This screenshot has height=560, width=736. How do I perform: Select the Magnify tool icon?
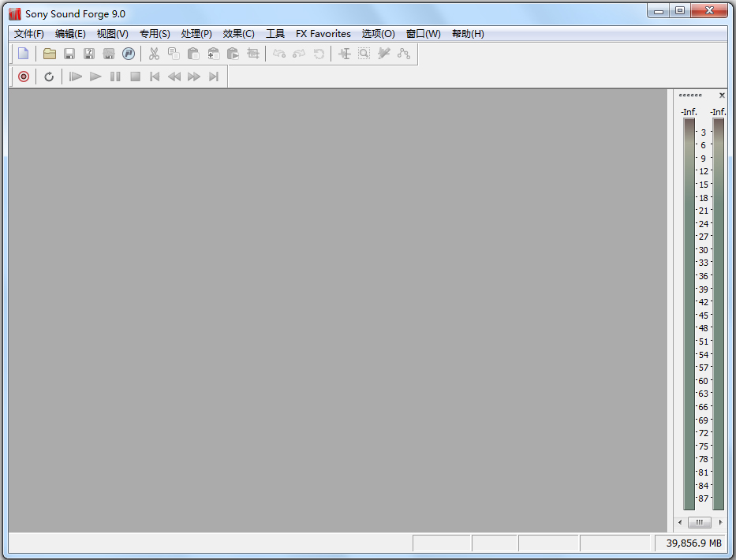[x=364, y=54]
